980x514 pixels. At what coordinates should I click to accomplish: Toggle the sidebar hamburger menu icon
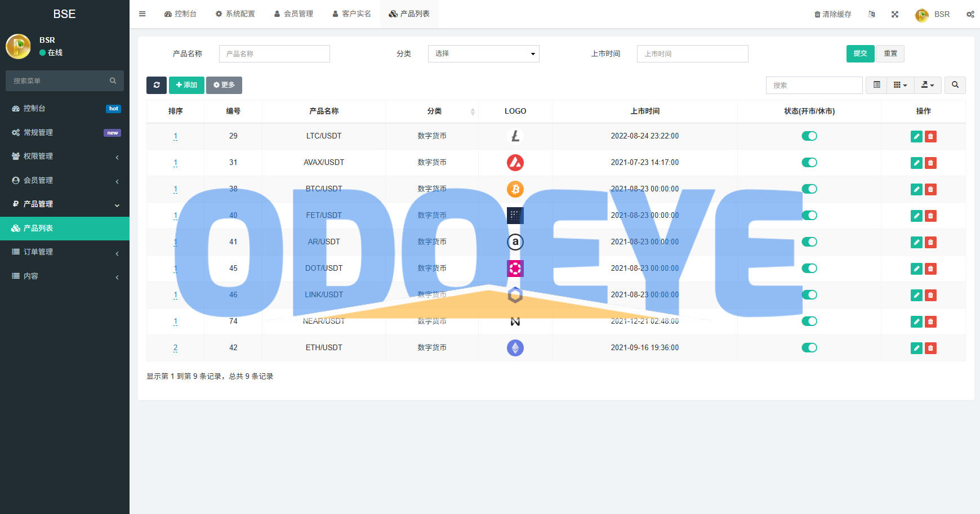[142, 14]
